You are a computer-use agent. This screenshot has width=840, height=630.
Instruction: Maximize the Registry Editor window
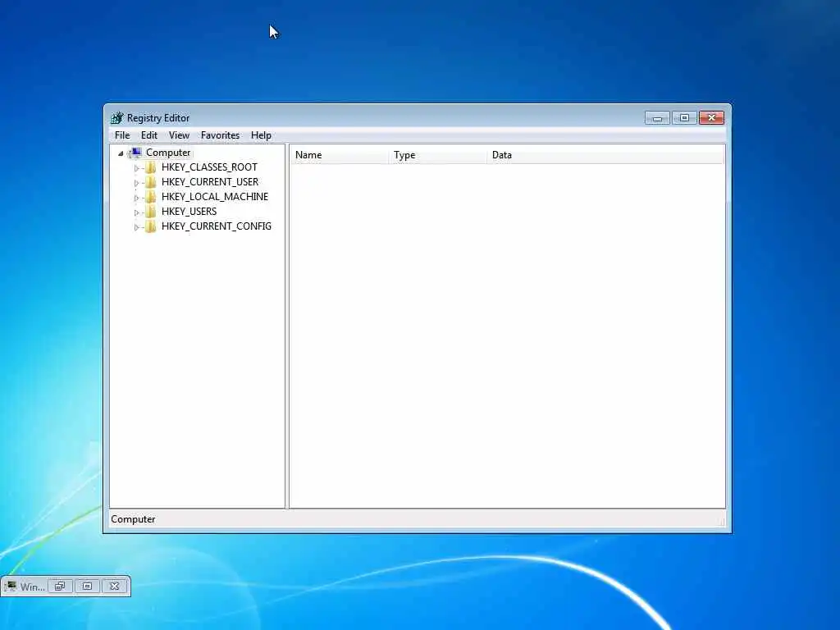click(685, 118)
